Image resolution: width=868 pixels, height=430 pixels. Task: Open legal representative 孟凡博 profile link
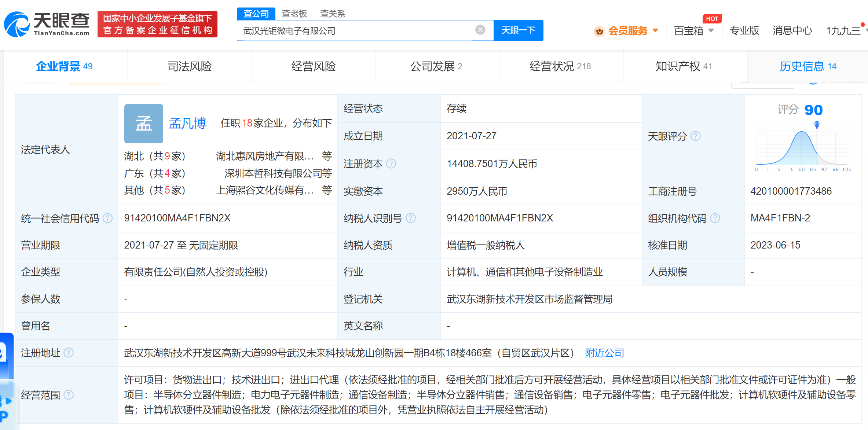(187, 123)
